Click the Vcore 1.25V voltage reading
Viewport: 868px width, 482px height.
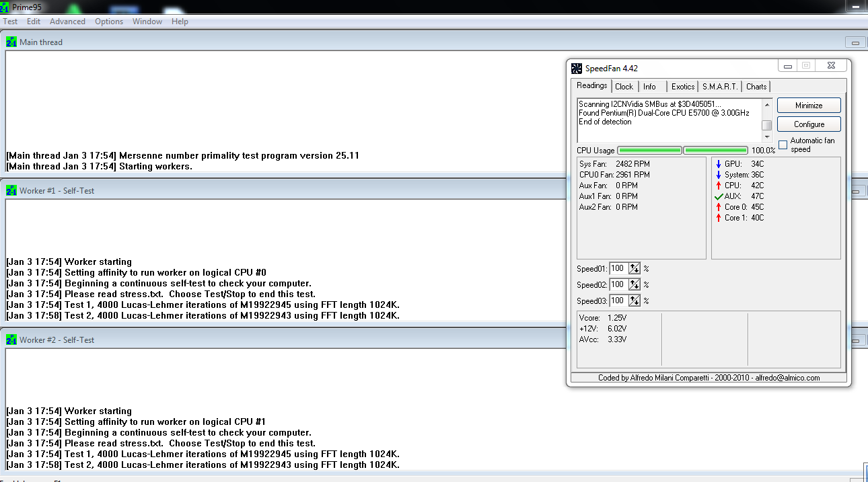pyautogui.click(x=603, y=317)
